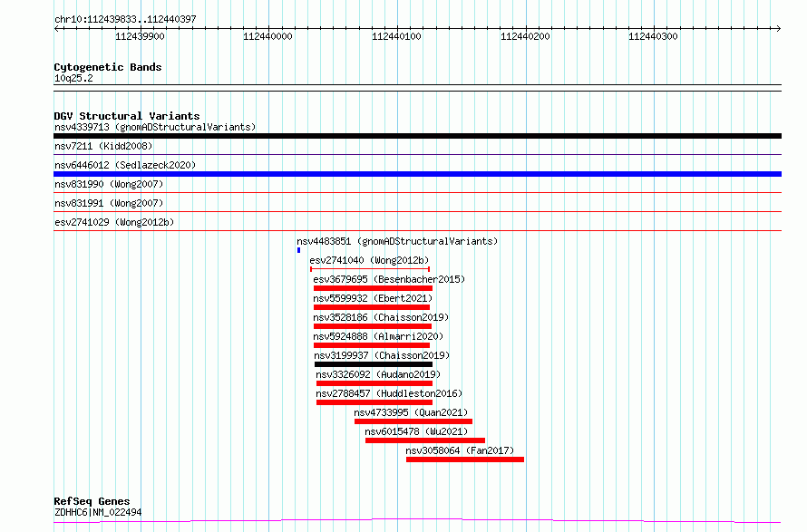This screenshot has height=532, width=807.
Task: Click the small blue nsv4483851 marker
Action: tap(298, 250)
